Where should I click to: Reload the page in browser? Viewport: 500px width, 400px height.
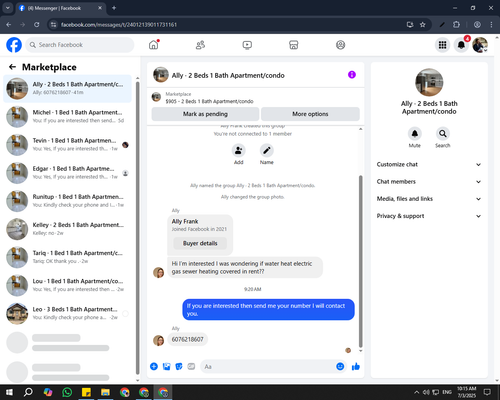point(37,24)
